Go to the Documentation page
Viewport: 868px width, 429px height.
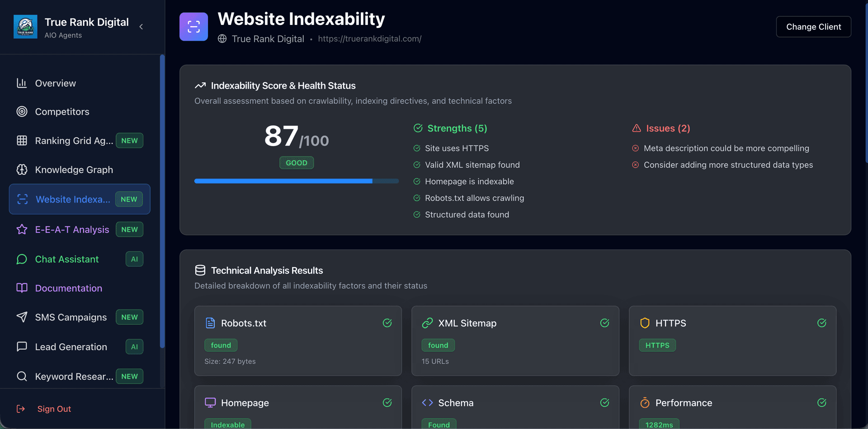(68, 288)
